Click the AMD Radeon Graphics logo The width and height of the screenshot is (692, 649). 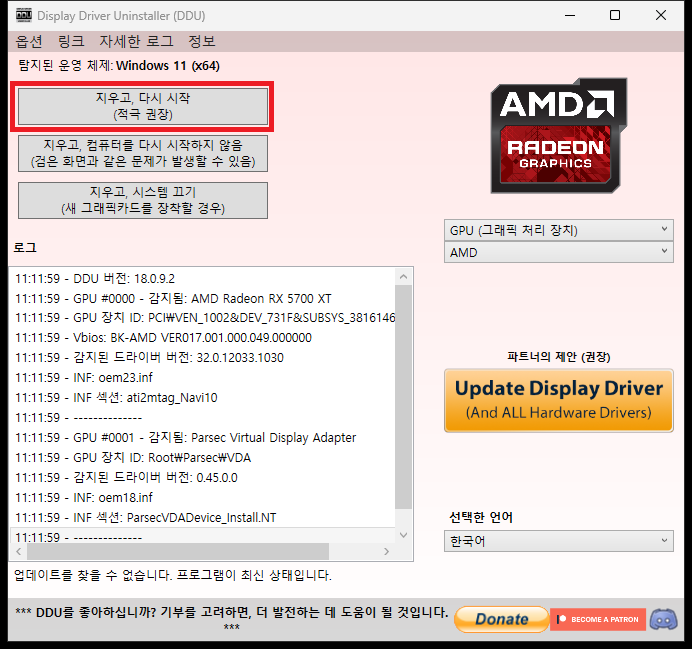pos(559,136)
